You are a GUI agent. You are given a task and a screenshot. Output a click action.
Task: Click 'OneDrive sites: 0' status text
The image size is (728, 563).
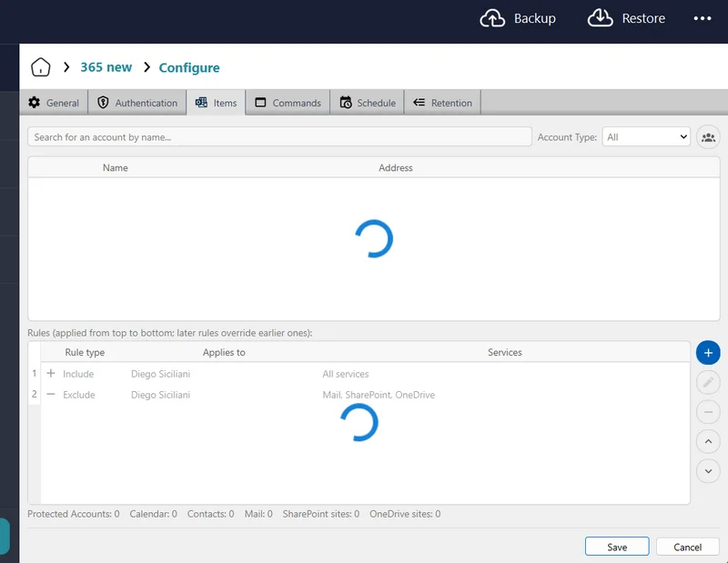tap(405, 514)
